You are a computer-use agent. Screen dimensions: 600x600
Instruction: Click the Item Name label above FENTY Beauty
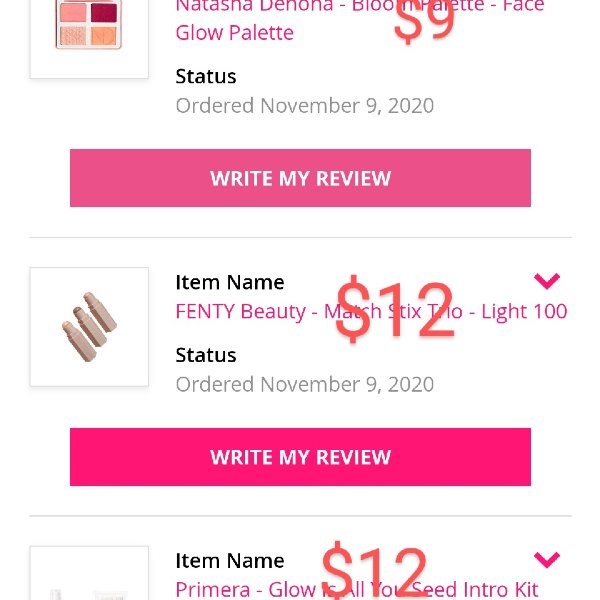coord(230,282)
